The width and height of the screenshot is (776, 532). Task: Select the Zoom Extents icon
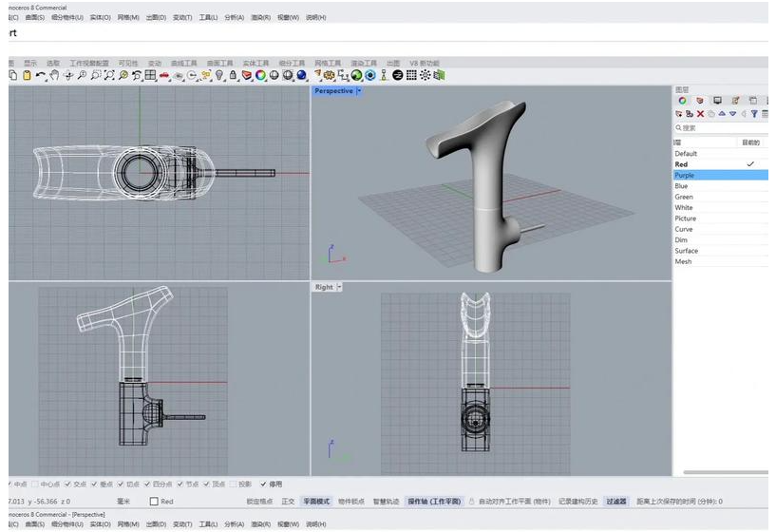(109, 75)
